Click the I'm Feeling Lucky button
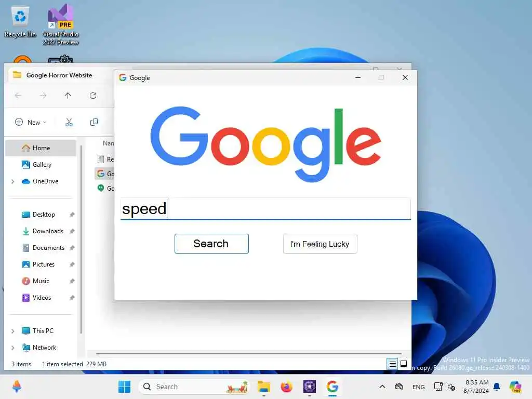This screenshot has width=532, height=399. [320, 244]
